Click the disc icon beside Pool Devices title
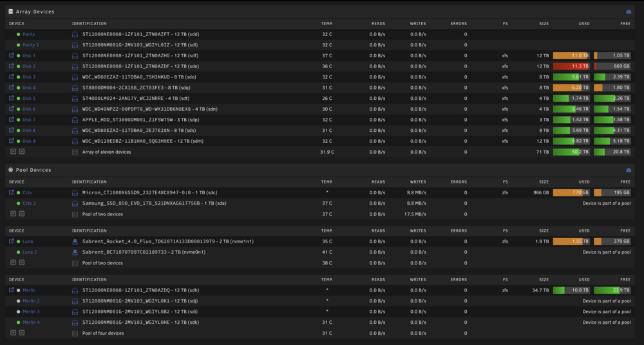The image size is (644, 345). click(11, 170)
